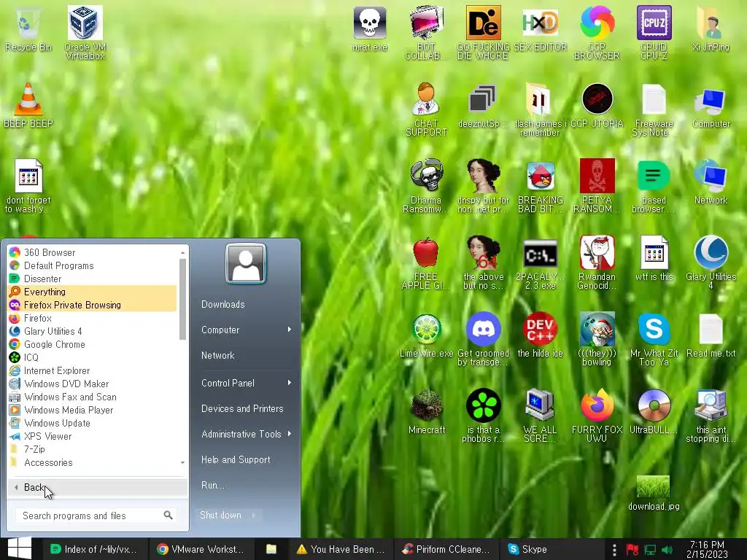
Task: Select the CPUID CPU-Z desktop icon
Action: (654, 32)
